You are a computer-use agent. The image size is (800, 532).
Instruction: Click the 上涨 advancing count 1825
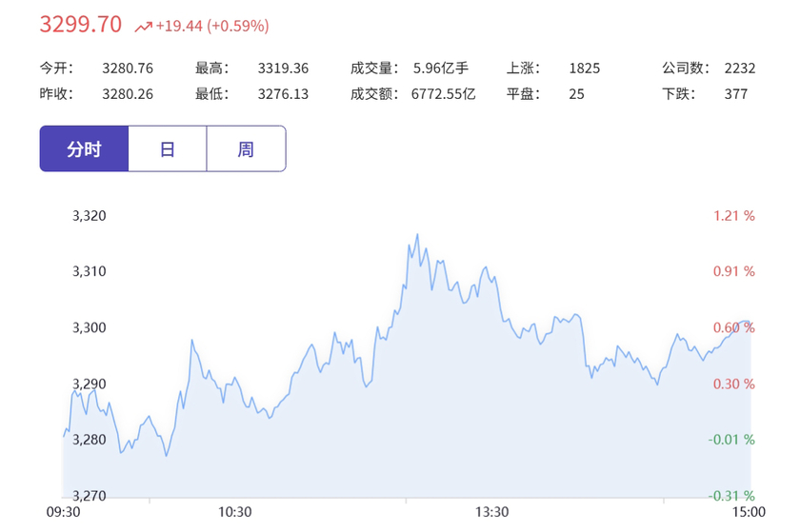tap(585, 68)
